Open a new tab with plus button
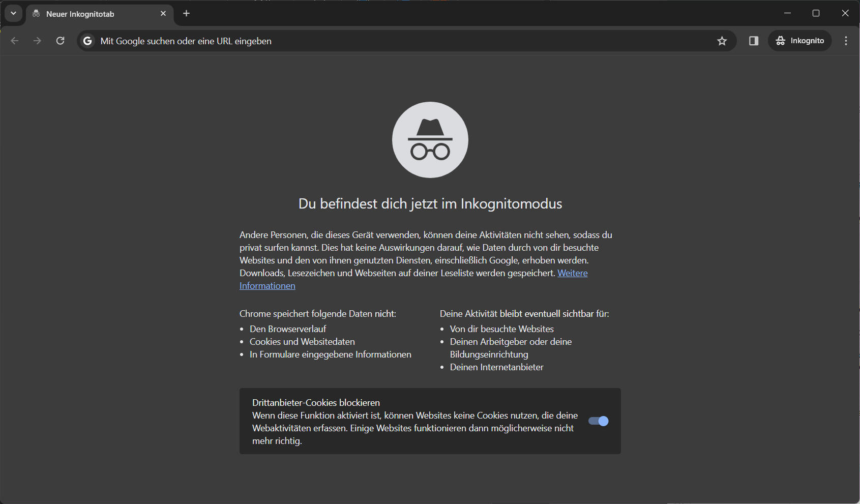The width and height of the screenshot is (860, 504). pos(187,14)
